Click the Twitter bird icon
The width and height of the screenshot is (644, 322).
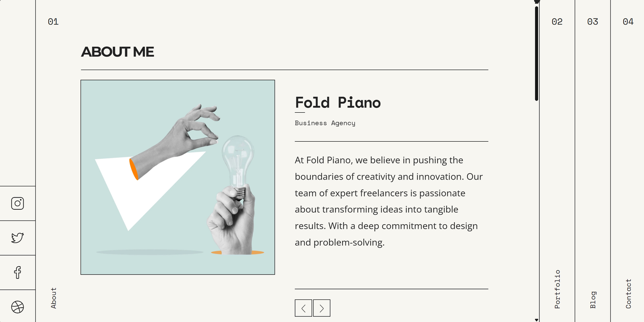coord(17,238)
